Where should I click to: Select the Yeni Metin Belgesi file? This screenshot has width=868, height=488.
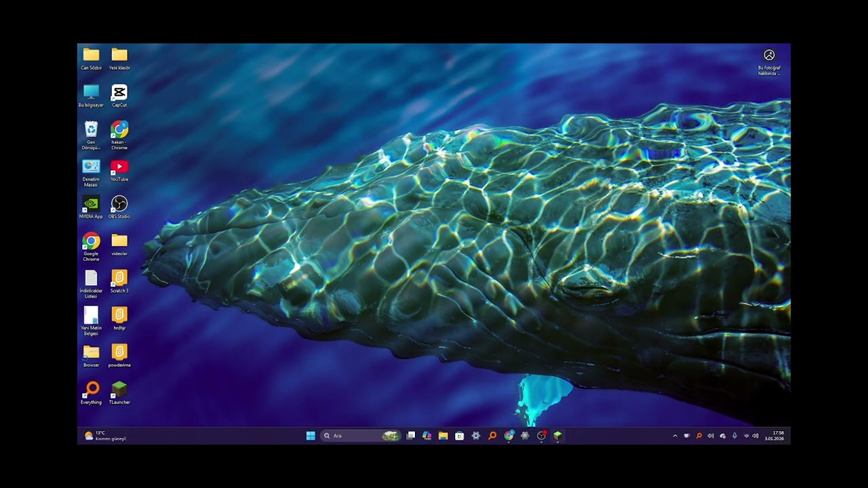coord(91,321)
